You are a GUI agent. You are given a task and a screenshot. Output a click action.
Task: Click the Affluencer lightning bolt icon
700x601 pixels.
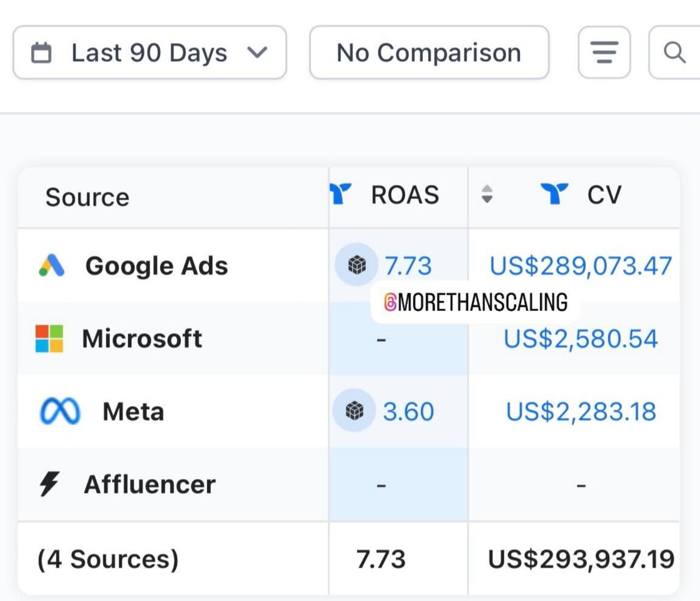click(x=49, y=484)
